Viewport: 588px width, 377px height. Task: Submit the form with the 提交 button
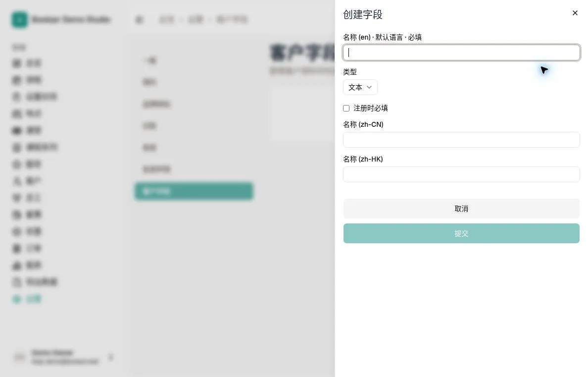click(461, 233)
